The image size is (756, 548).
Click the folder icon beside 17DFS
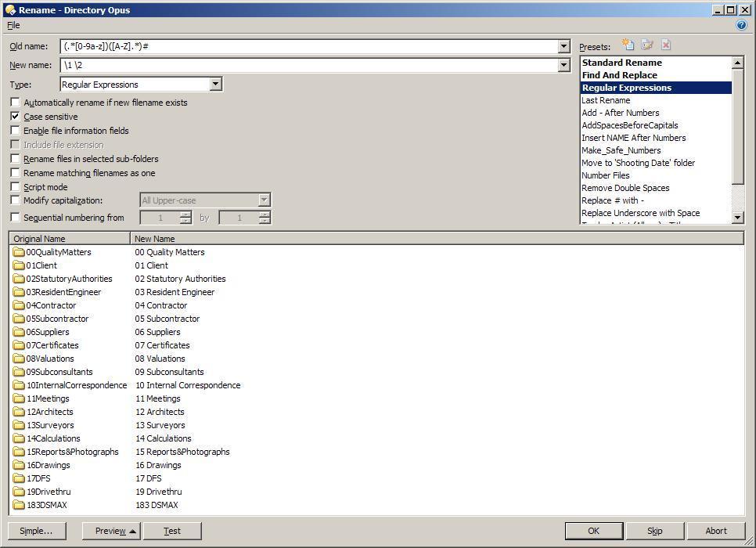[19, 478]
